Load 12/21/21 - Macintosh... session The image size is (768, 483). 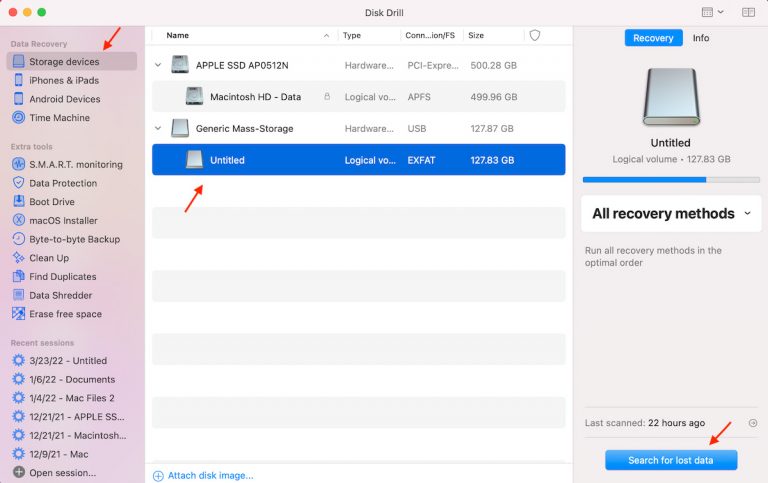coord(77,435)
